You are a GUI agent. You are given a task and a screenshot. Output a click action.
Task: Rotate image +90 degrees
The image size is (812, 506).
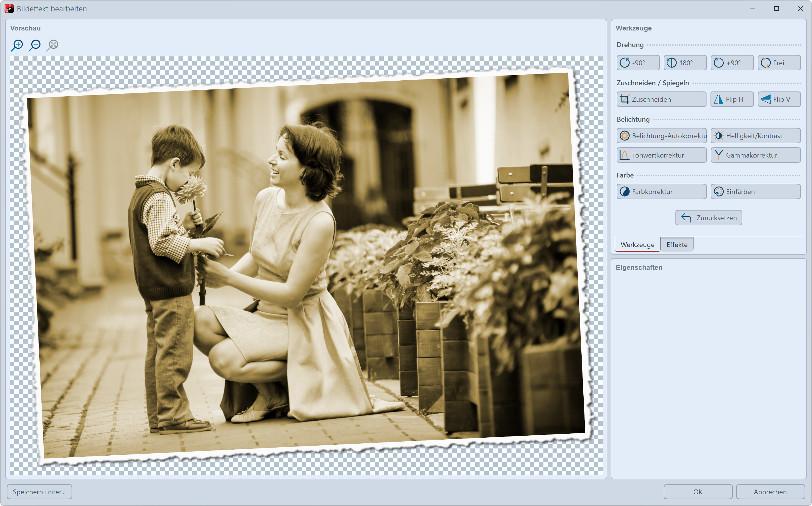(732, 63)
